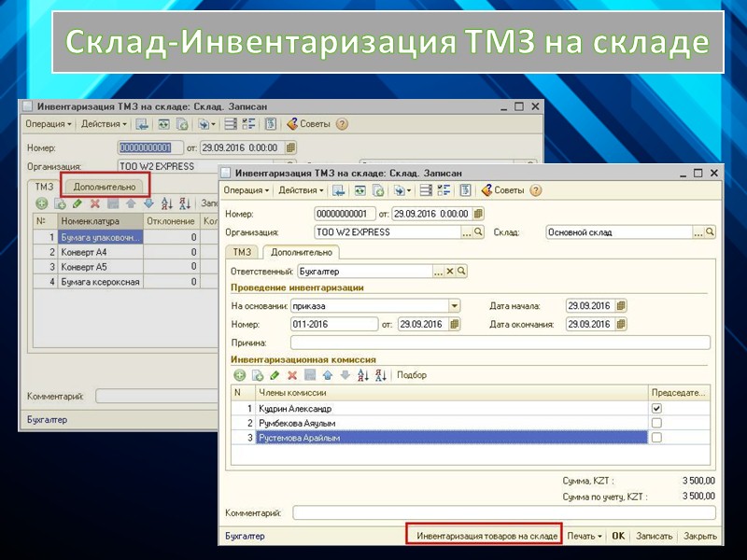
Task: Toggle Председатель checkbox for Румбекова Аяулым
Action: 656,423
